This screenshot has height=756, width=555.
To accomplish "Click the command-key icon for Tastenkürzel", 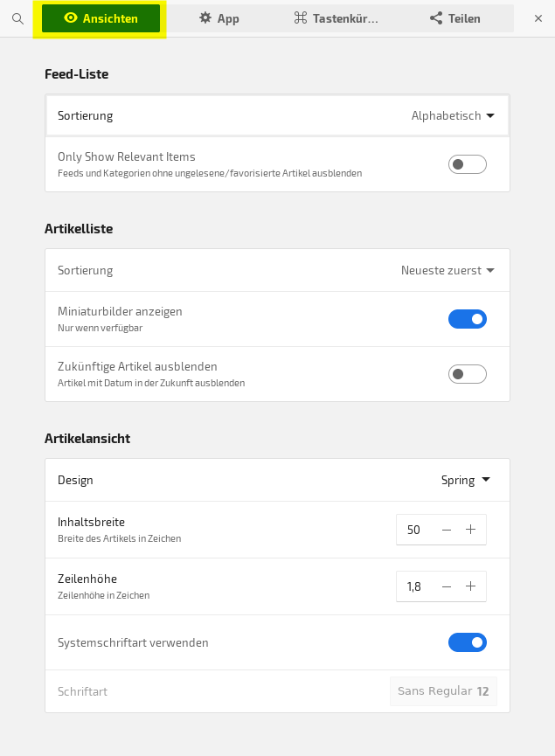I will tap(301, 17).
